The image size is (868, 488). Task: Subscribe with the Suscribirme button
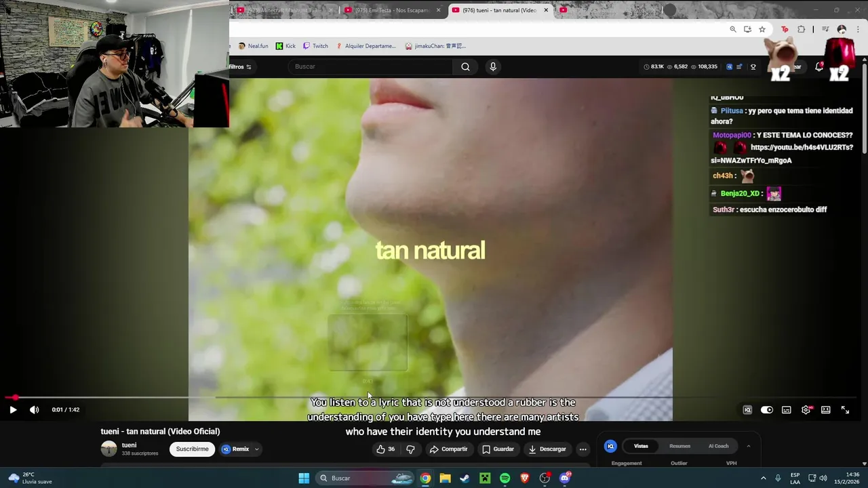pos(193,449)
